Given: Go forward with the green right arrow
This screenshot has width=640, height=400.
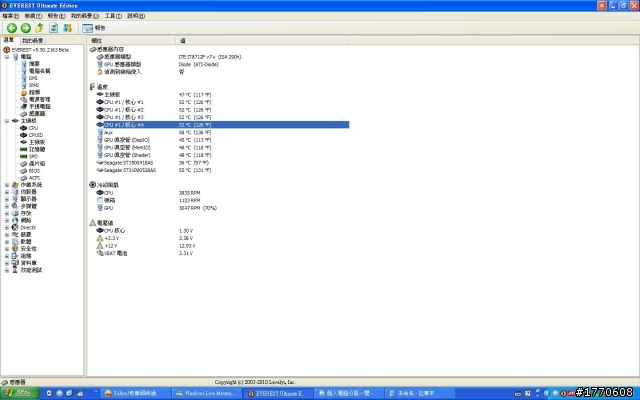Looking at the screenshot, I should click(26, 28).
